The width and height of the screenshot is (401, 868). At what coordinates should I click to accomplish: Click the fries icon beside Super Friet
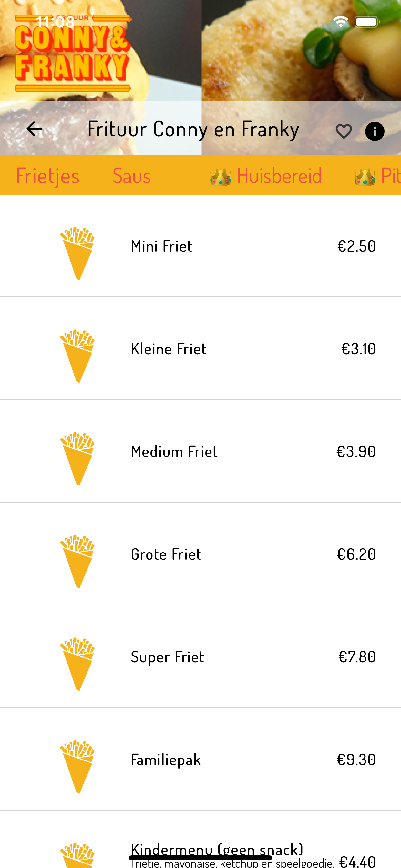(77, 664)
